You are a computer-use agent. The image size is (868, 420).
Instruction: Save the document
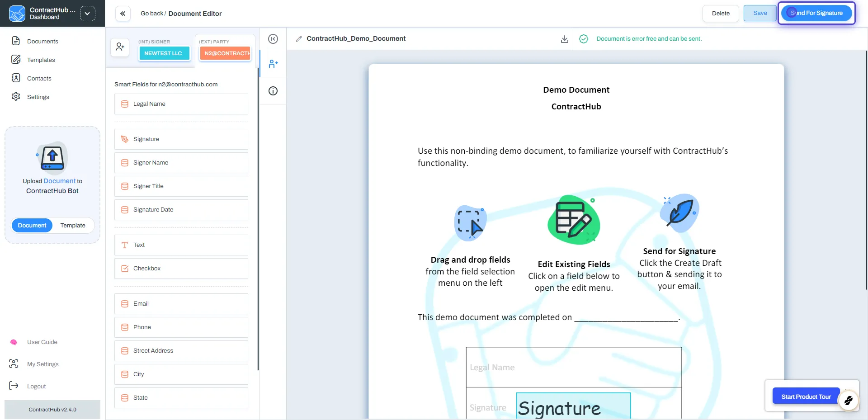coord(760,13)
